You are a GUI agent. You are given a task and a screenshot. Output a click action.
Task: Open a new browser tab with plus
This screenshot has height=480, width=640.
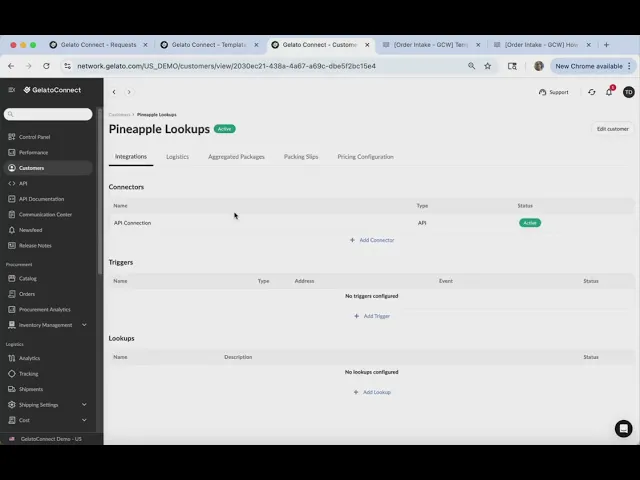[x=606, y=45]
